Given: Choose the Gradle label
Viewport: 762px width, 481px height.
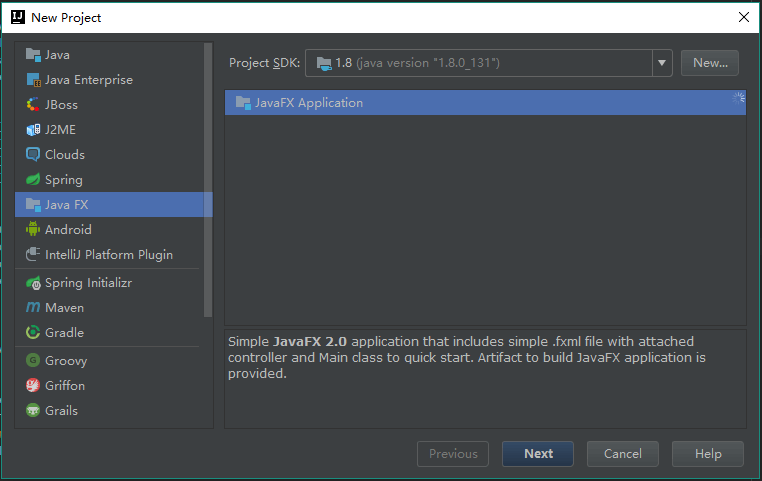Looking at the screenshot, I should tap(64, 333).
